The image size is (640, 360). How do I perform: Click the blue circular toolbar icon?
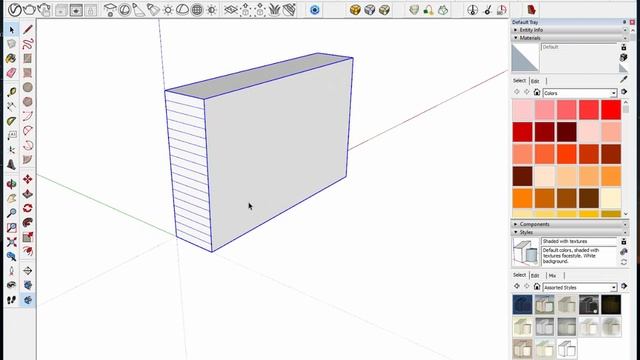click(x=314, y=10)
